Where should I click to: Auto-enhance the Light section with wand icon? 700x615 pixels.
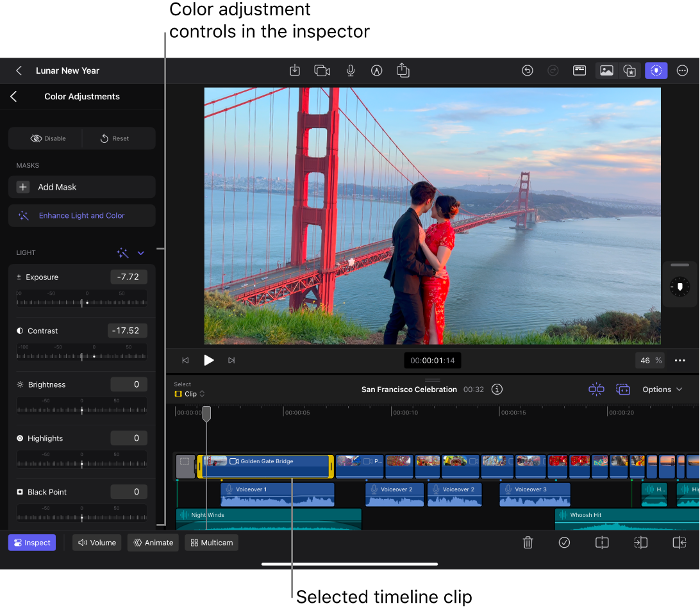(x=122, y=253)
